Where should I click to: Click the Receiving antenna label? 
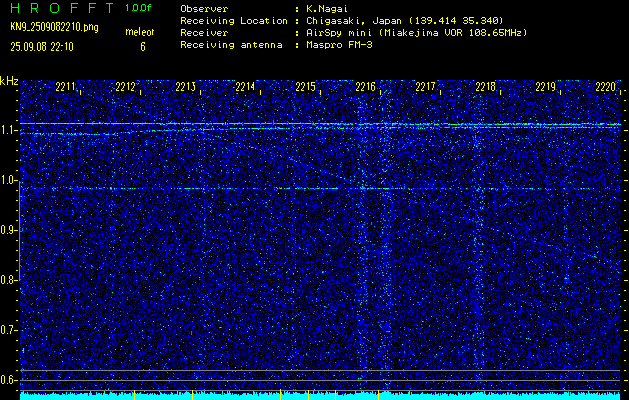(231, 45)
